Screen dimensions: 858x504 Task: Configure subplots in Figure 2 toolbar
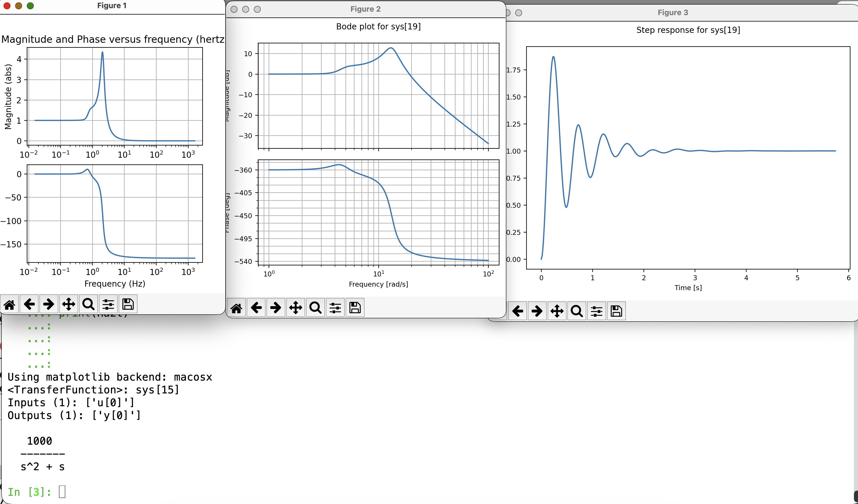pos(335,308)
